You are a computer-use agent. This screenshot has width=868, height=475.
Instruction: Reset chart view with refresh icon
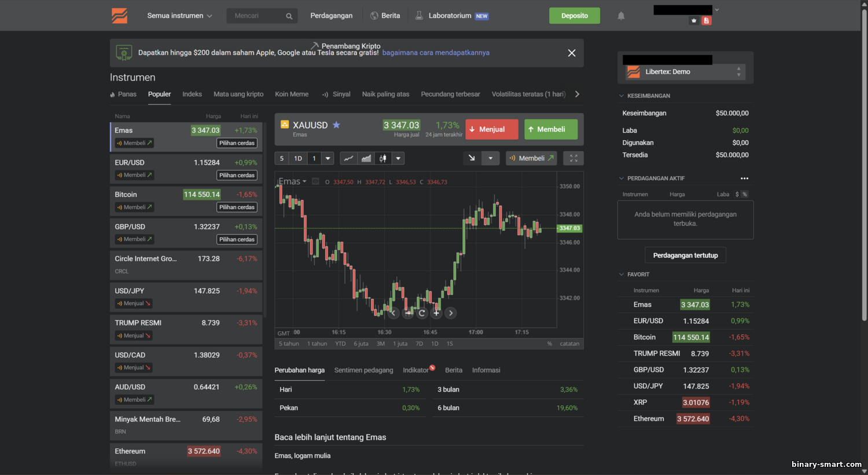click(422, 313)
